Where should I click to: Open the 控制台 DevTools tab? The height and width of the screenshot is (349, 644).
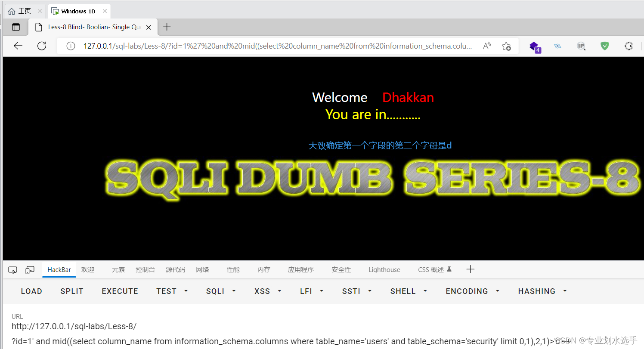pyautogui.click(x=145, y=270)
